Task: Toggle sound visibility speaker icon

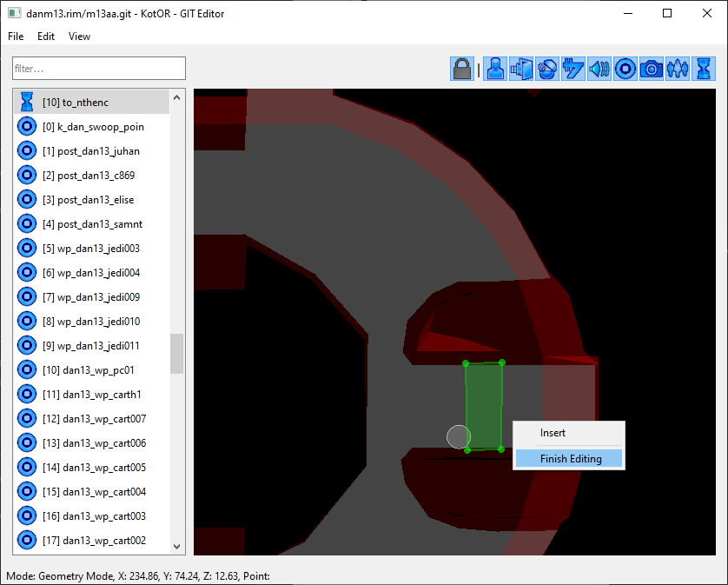Action: pyautogui.click(x=599, y=69)
